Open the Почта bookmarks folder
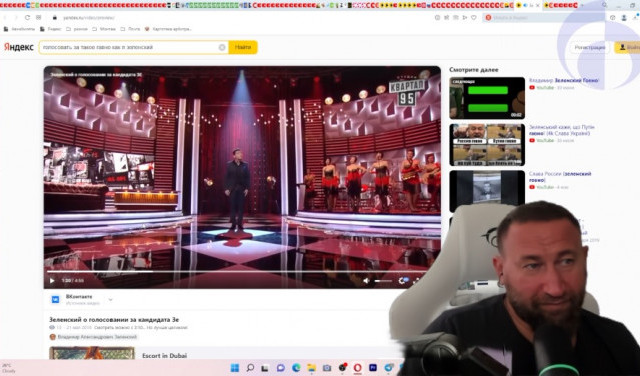 pyautogui.click(x=130, y=29)
